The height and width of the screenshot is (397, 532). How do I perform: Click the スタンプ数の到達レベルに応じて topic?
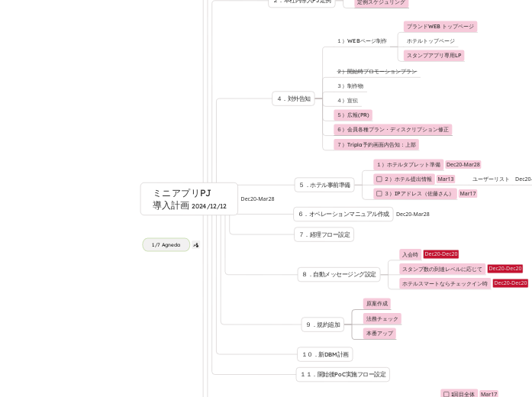pos(442,269)
